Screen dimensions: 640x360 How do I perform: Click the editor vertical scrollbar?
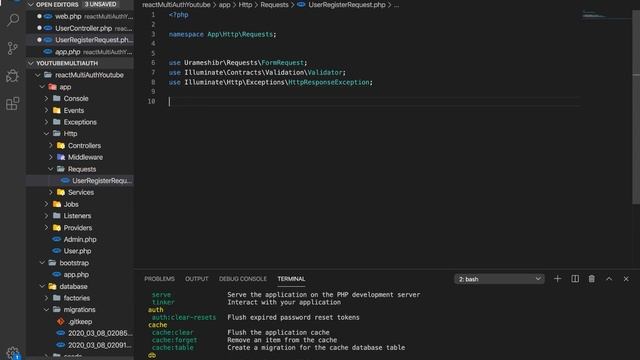636,107
